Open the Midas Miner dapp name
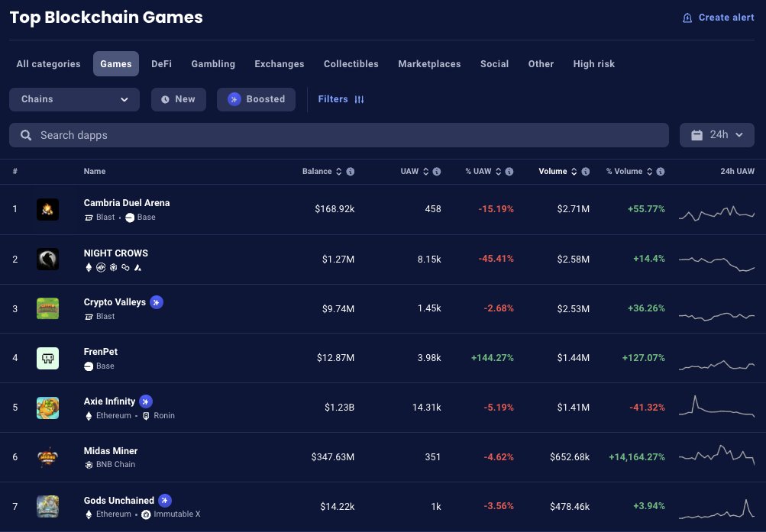Screen dimensions: 766x532 [x=111, y=451]
